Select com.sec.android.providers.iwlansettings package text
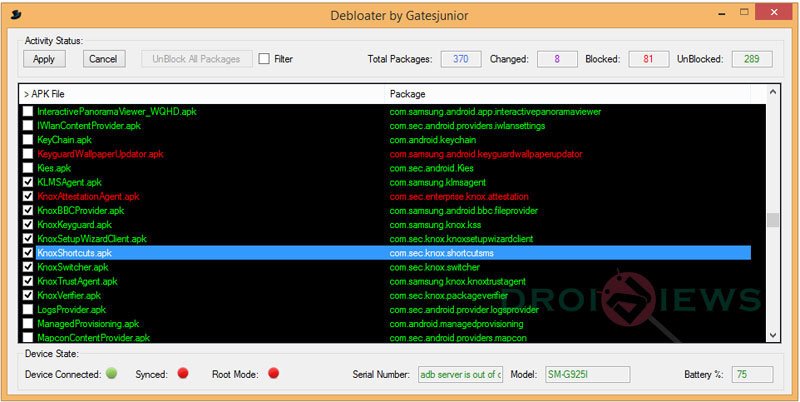Image resolution: width=800 pixels, height=402 pixels. [x=467, y=125]
